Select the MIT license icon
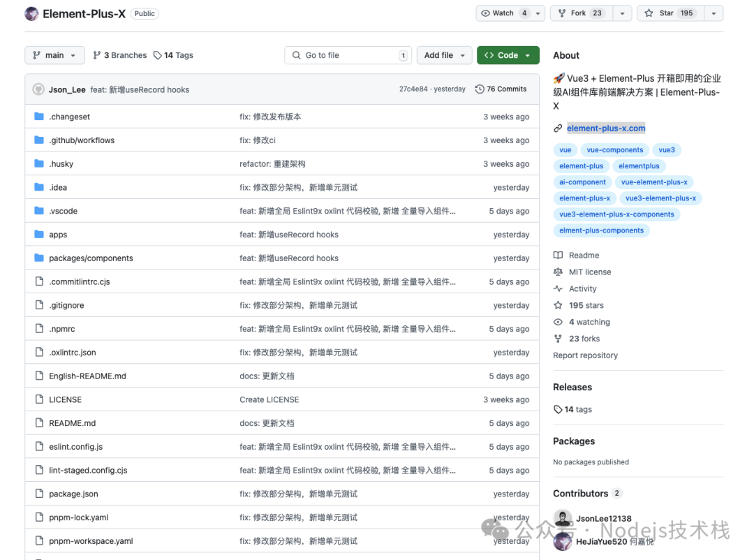The height and width of the screenshot is (560, 754). pyautogui.click(x=557, y=272)
